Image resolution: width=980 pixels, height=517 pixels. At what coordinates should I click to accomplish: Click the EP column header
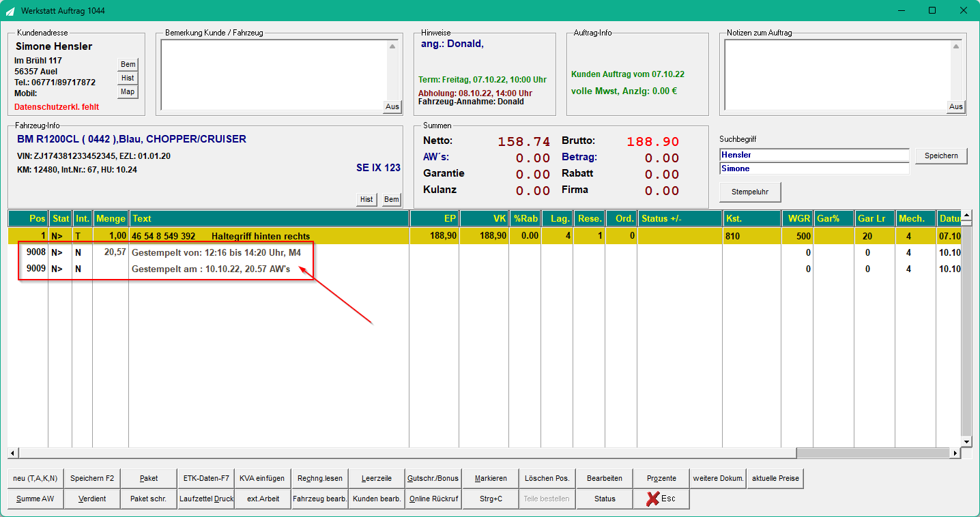point(435,218)
